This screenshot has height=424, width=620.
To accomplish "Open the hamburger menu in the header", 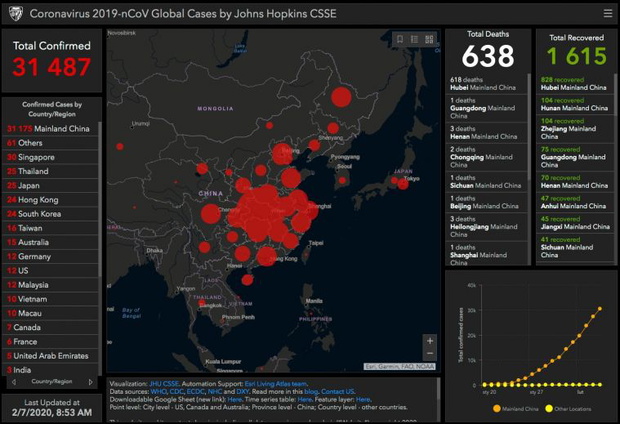I will (608, 13).
